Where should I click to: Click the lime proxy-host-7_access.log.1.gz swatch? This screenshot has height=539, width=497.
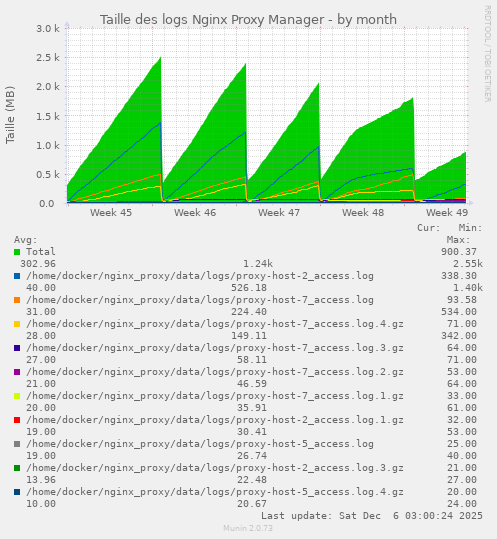click(x=17, y=396)
